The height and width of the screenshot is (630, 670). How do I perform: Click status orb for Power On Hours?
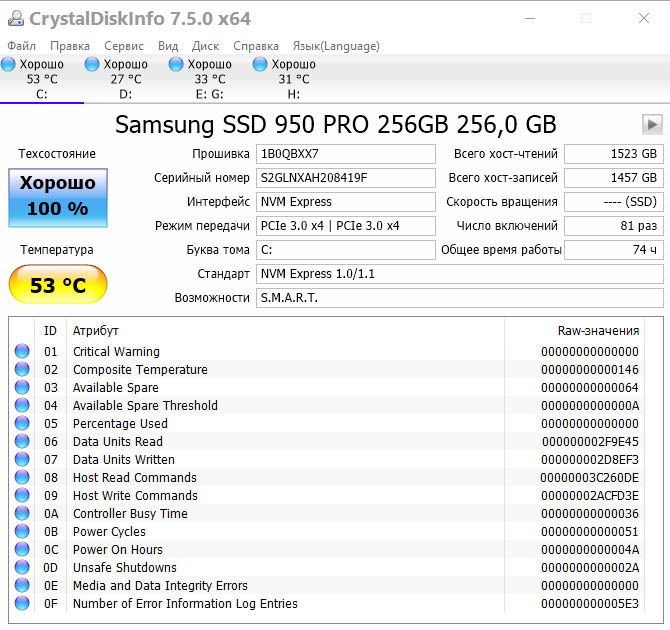[22, 549]
